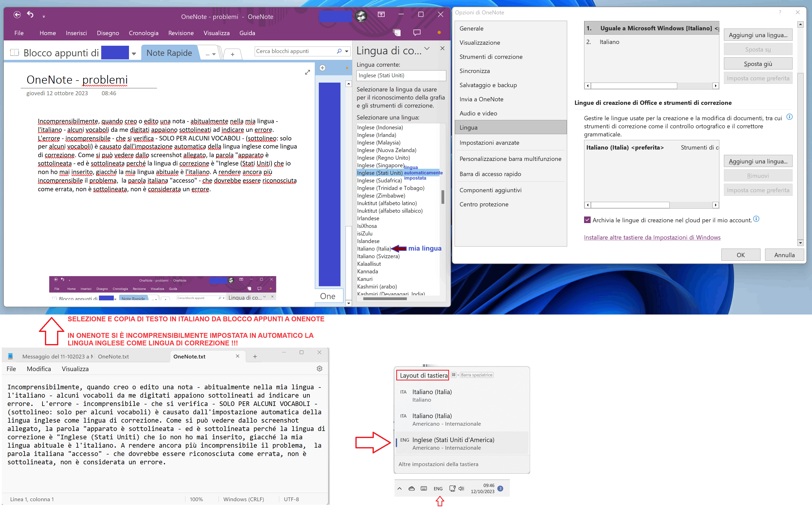Click OK in the Opzioni di OneNote dialog

tap(741, 255)
